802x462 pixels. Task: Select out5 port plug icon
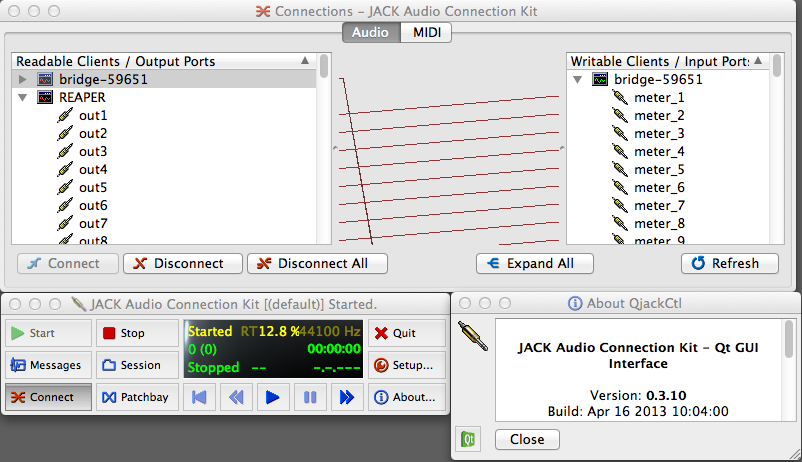tap(65, 187)
